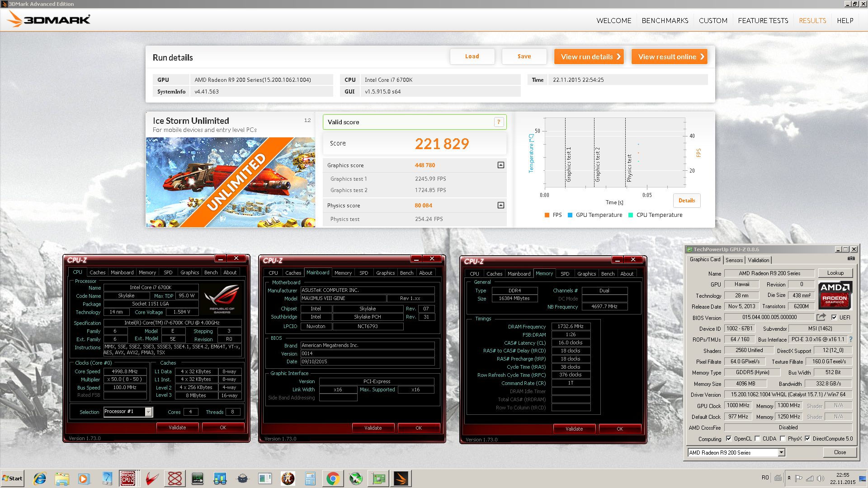
Task: Click Validate in the Memory CPU-Z window
Action: click(x=574, y=429)
